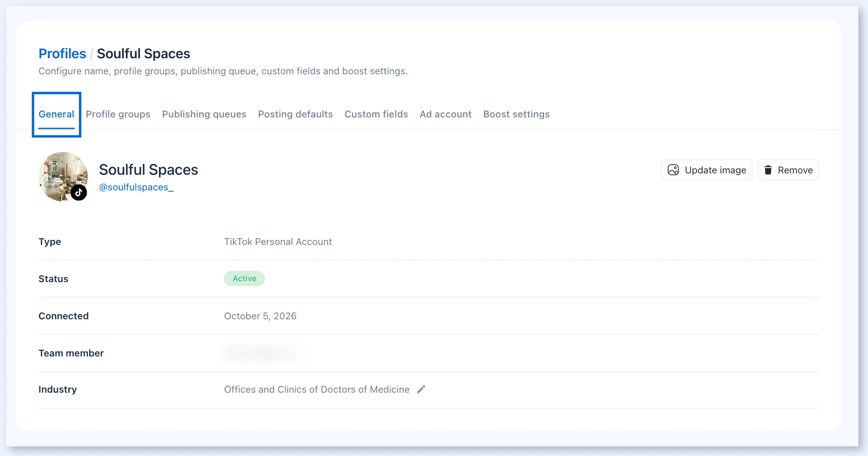Viewport: 868px width, 456px height.
Task: Click the Remove button label
Action: [795, 170]
